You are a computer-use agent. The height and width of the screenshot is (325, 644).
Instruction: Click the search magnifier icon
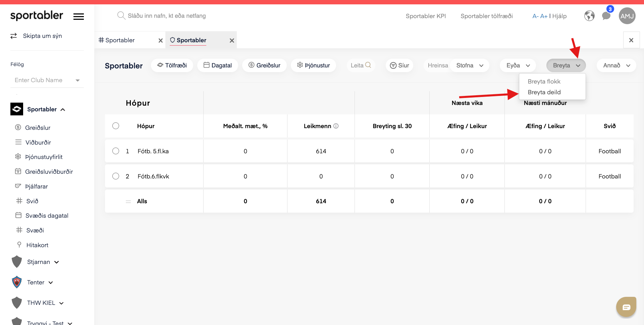pos(121,15)
